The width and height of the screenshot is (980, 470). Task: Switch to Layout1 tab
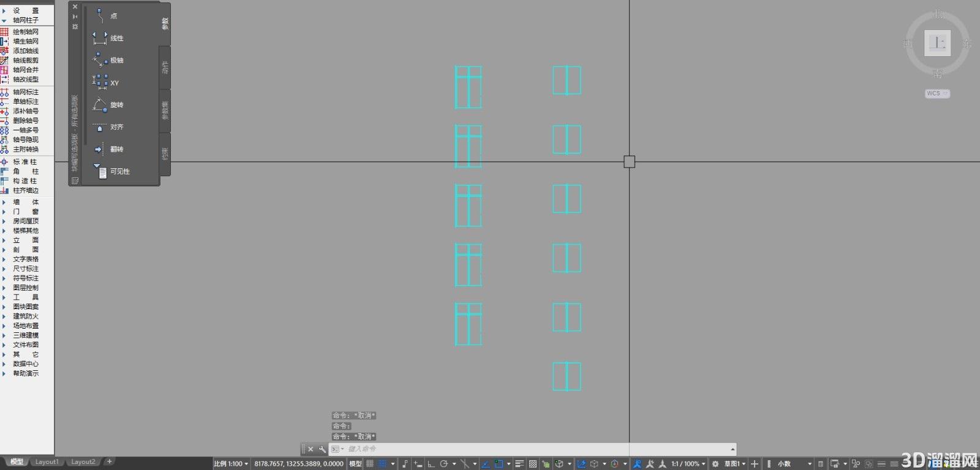[47, 462]
